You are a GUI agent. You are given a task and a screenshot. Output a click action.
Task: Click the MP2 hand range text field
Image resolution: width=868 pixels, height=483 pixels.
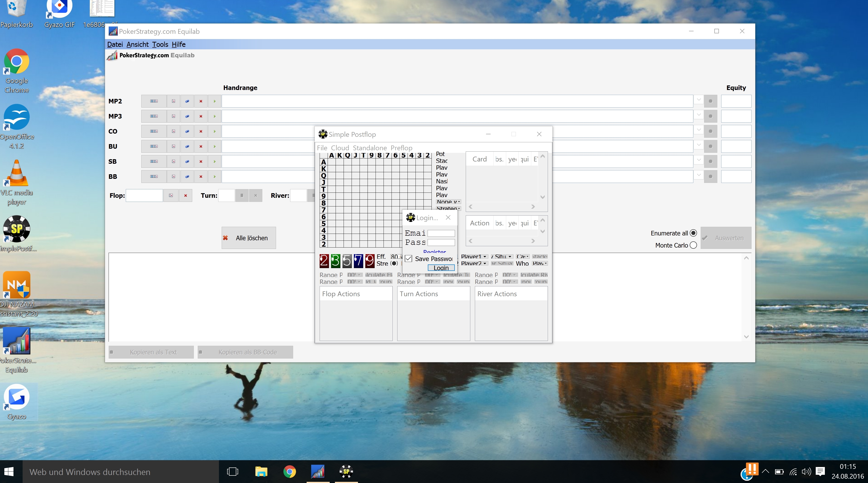click(x=457, y=101)
